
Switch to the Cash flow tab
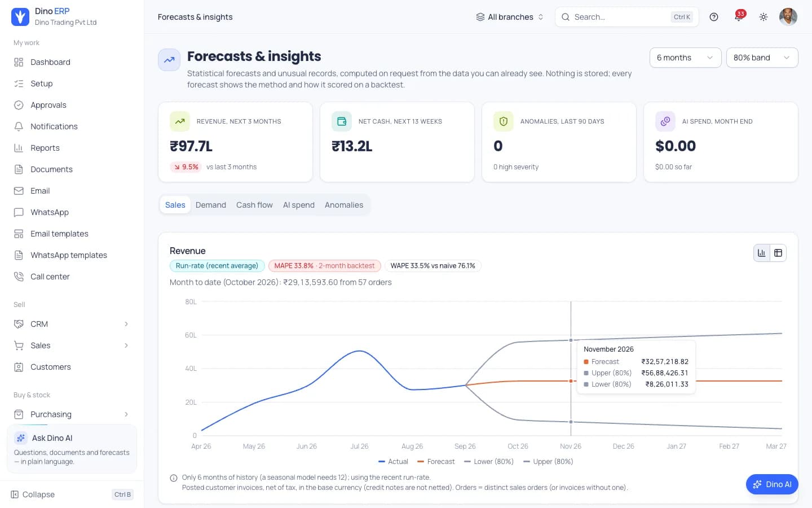pyautogui.click(x=254, y=205)
